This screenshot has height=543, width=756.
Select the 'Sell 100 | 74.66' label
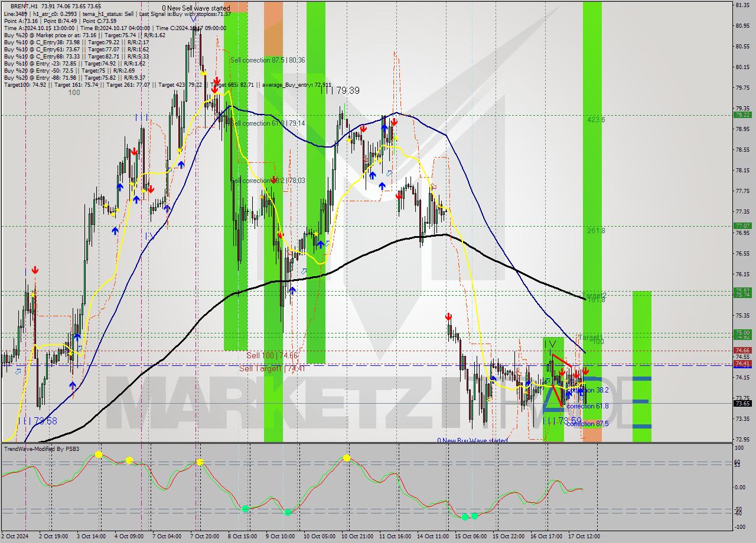pos(272,355)
